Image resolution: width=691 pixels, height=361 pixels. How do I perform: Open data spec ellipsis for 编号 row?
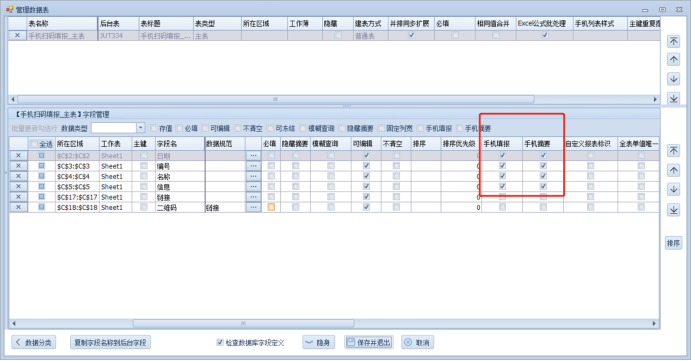click(x=253, y=166)
